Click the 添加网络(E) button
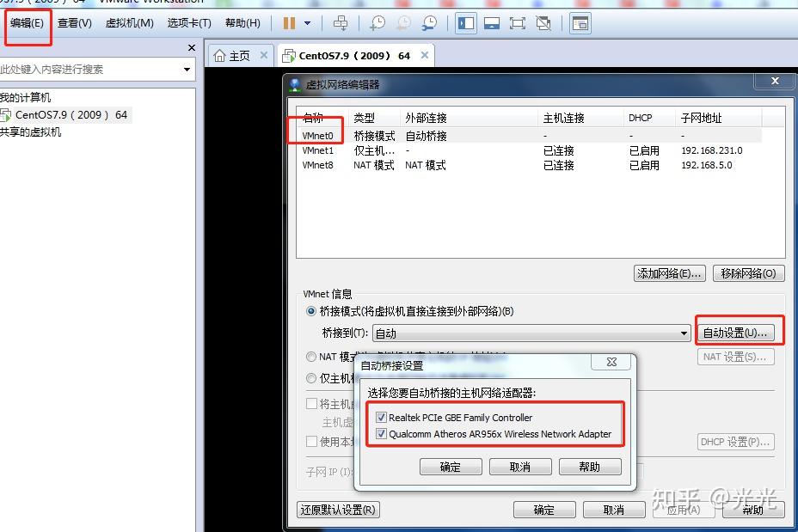The height and width of the screenshot is (532, 798). 669,272
